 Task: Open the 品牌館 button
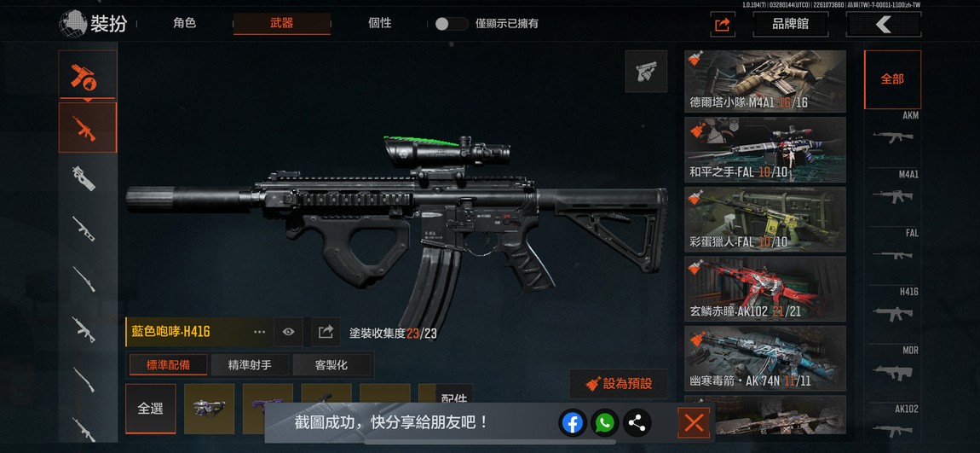coord(791,25)
